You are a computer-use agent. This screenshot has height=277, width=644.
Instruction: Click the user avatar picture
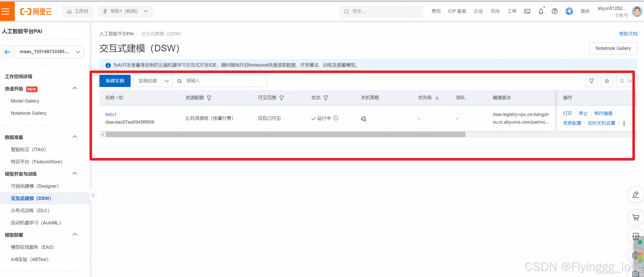(637, 11)
